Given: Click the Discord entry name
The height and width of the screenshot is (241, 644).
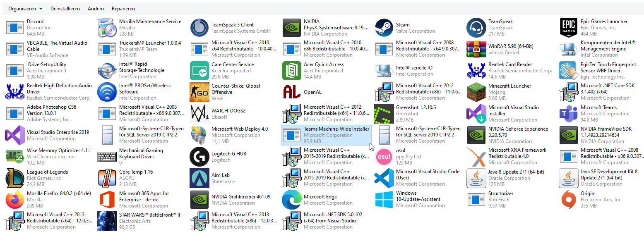Looking at the screenshot, I should coord(35,21).
